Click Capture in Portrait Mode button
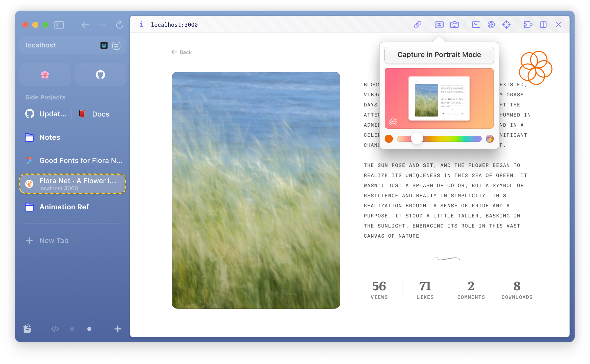The width and height of the screenshot is (590, 364). pyautogui.click(x=439, y=55)
